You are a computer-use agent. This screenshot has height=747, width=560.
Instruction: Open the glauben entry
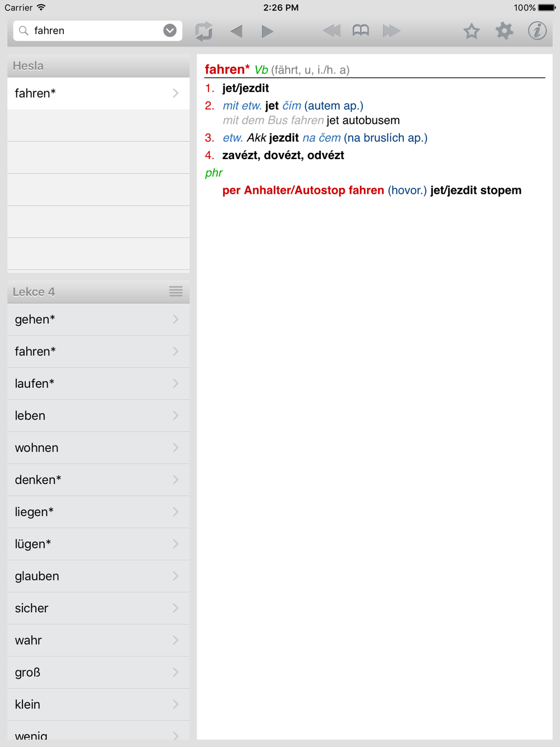click(99, 576)
